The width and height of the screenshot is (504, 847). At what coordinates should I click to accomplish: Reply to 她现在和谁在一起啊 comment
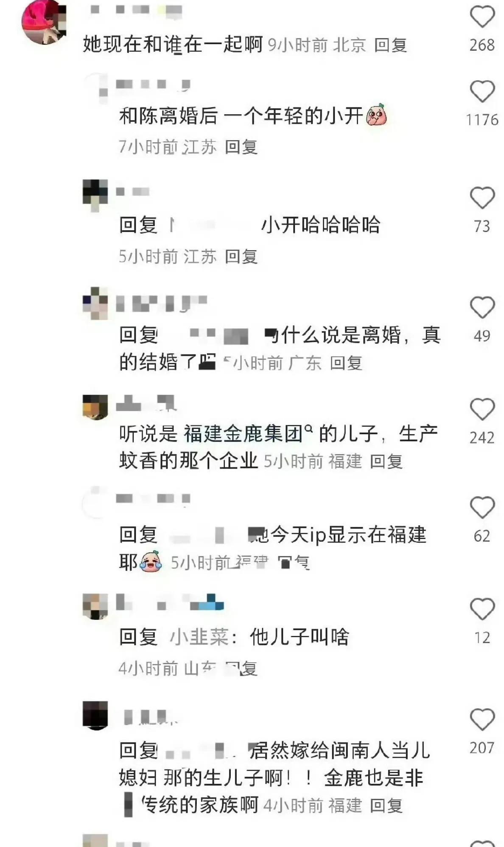390,45
